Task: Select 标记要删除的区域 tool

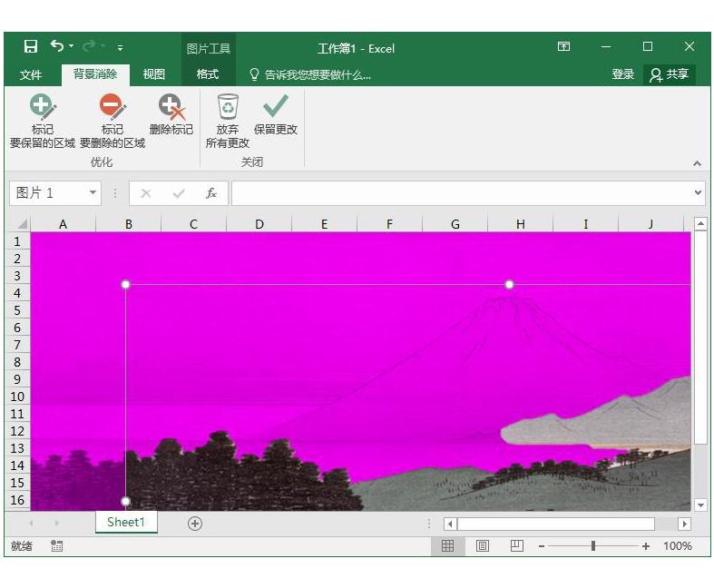Action: click(x=112, y=122)
